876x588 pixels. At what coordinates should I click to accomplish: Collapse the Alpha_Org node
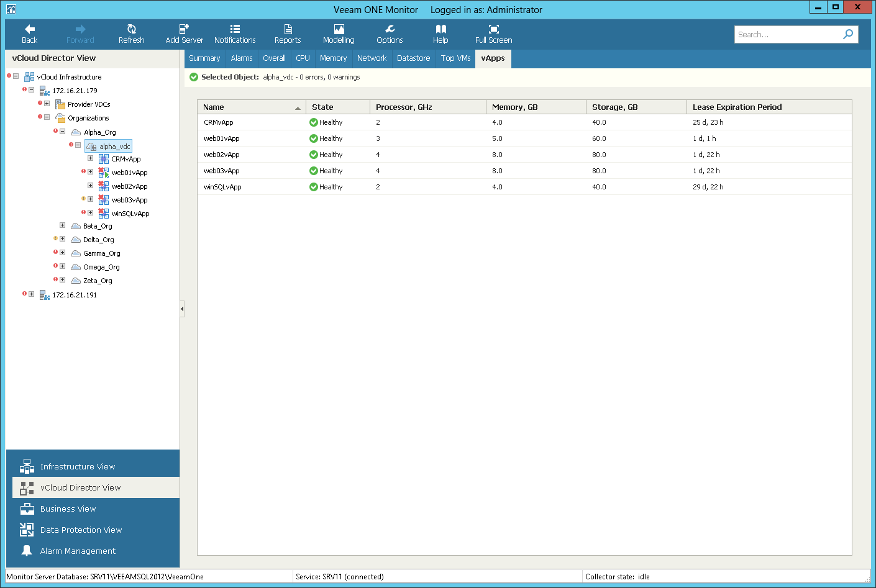click(x=62, y=132)
